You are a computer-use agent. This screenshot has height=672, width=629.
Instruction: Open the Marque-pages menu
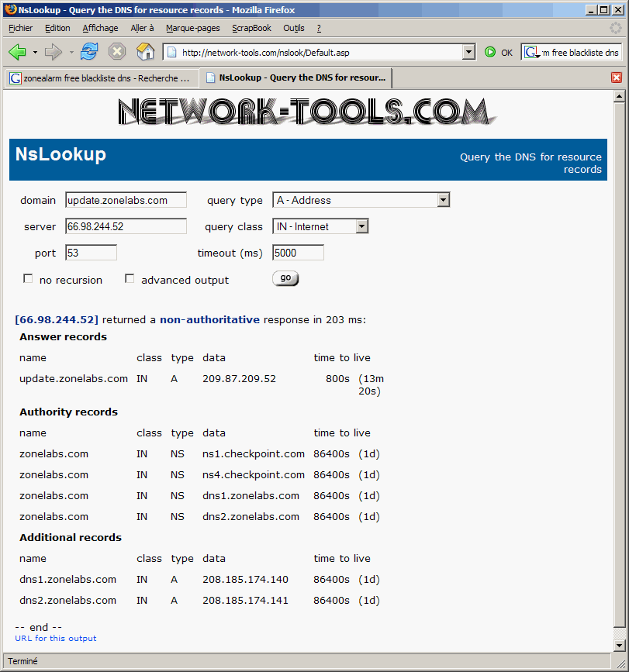coord(193,28)
